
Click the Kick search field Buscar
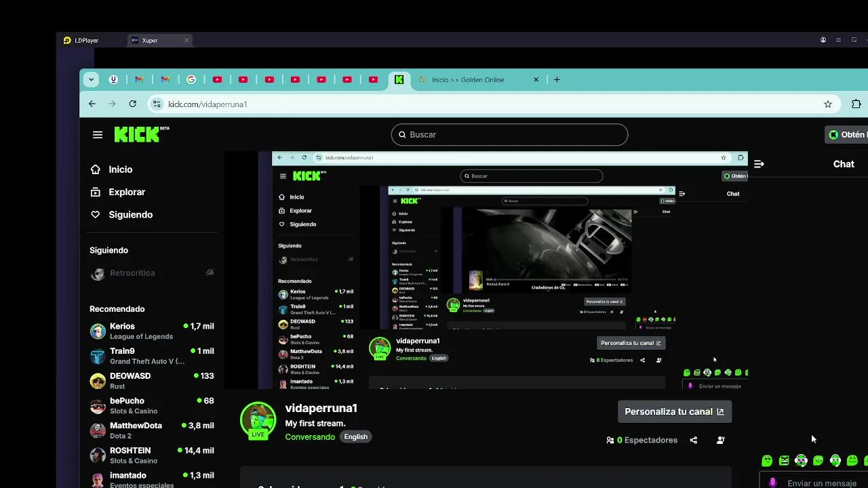[509, 134]
